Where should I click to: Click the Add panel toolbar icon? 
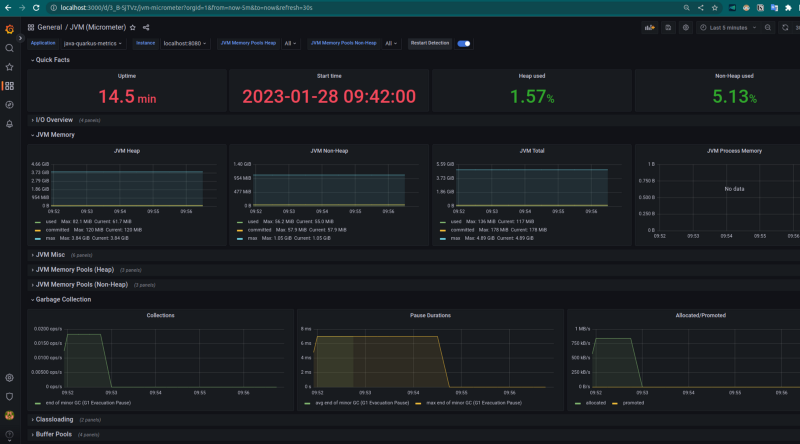point(649,28)
